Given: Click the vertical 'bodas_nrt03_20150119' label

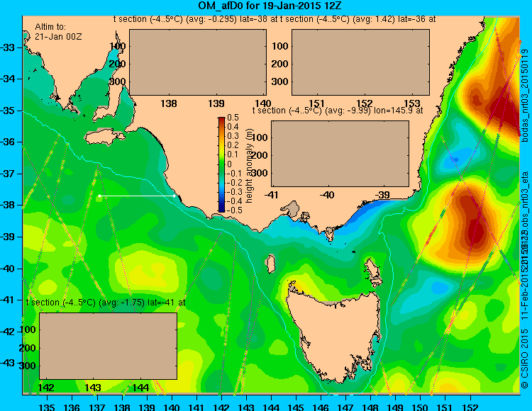Looking at the screenshot, I should 525,96.
